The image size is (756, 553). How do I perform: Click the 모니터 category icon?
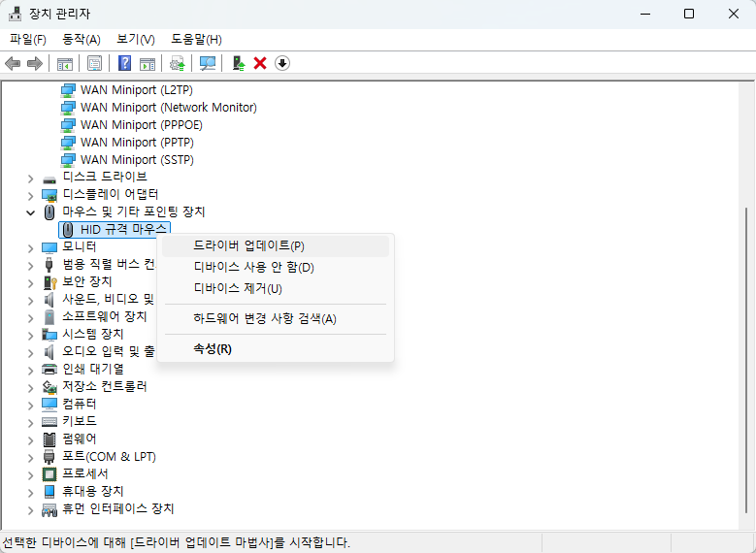49,247
